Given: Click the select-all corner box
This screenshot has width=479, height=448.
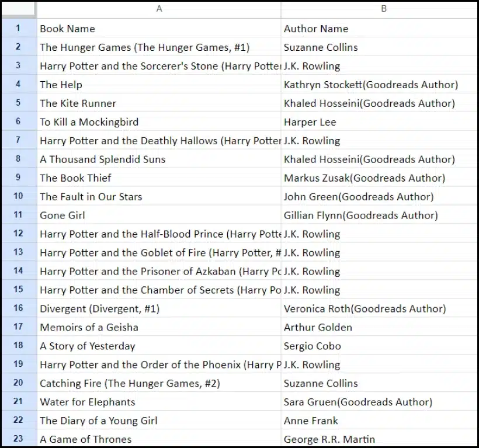Looking at the screenshot, I should [18, 9].
